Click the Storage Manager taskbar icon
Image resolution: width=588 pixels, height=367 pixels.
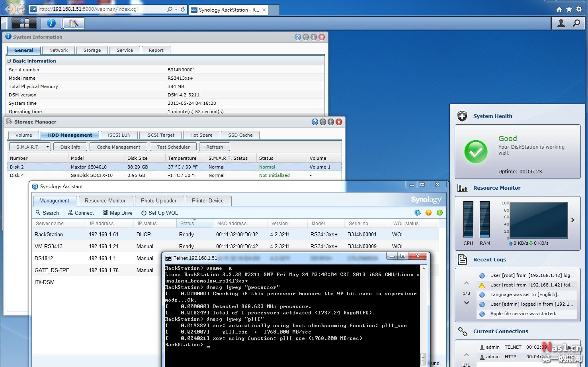74,23
